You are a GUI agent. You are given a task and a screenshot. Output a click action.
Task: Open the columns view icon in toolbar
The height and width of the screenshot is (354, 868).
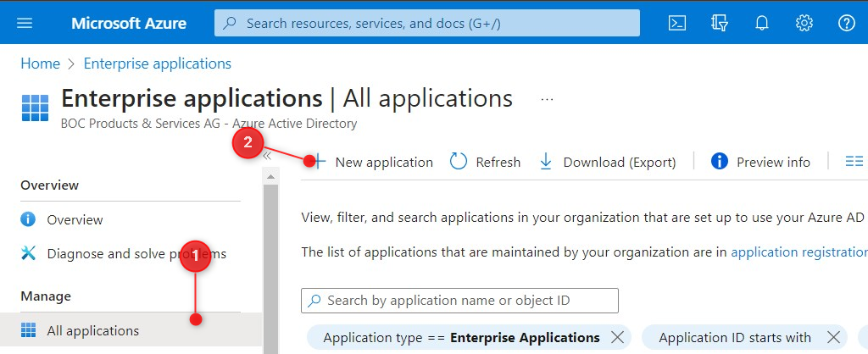pos(854,162)
